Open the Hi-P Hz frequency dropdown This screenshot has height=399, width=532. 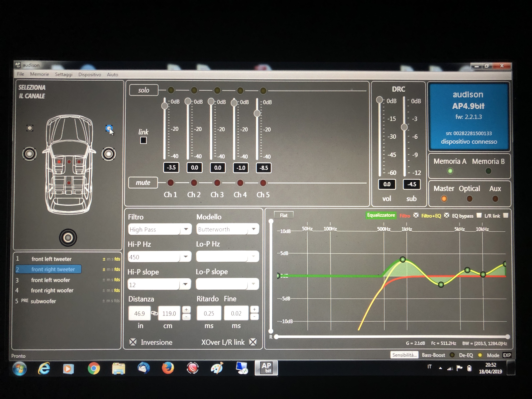tap(160, 257)
